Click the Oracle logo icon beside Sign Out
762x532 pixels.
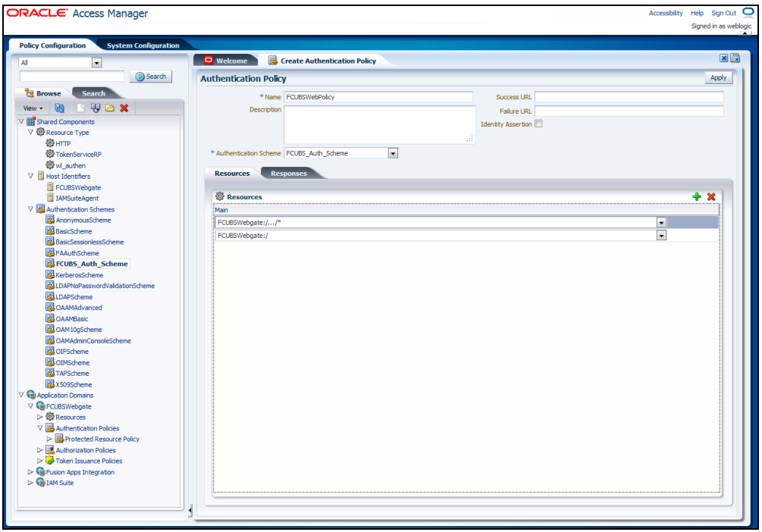pyautogui.click(x=748, y=12)
